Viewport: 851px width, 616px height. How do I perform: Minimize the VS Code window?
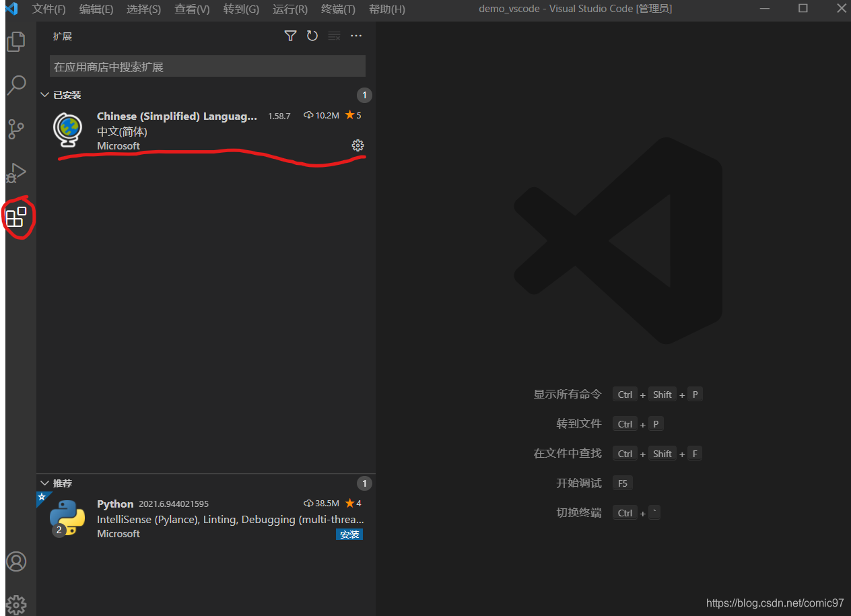[763, 9]
